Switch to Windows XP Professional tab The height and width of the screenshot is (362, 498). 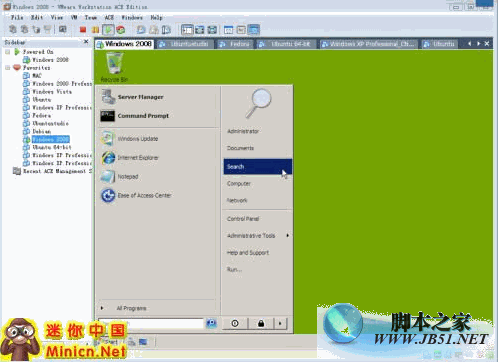pos(369,44)
